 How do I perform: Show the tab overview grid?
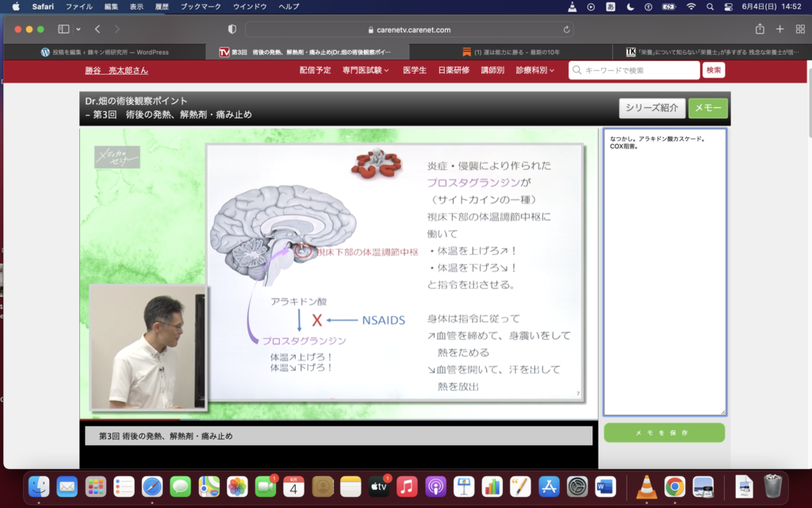pyautogui.click(x=798, y=29)
